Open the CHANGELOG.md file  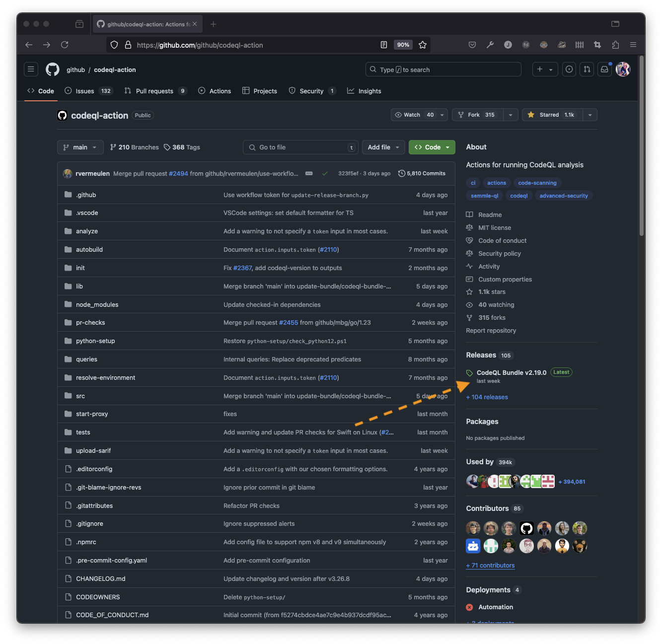[100, 578]
